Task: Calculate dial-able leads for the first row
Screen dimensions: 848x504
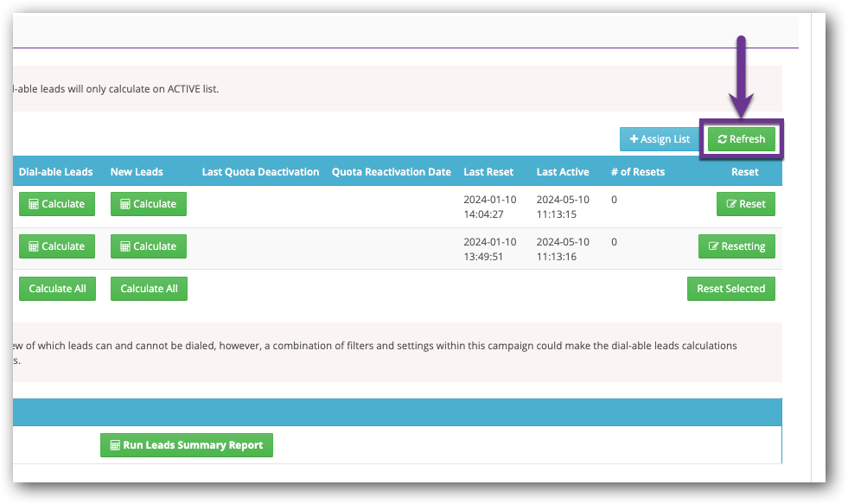Action: (x=56, y=204)
